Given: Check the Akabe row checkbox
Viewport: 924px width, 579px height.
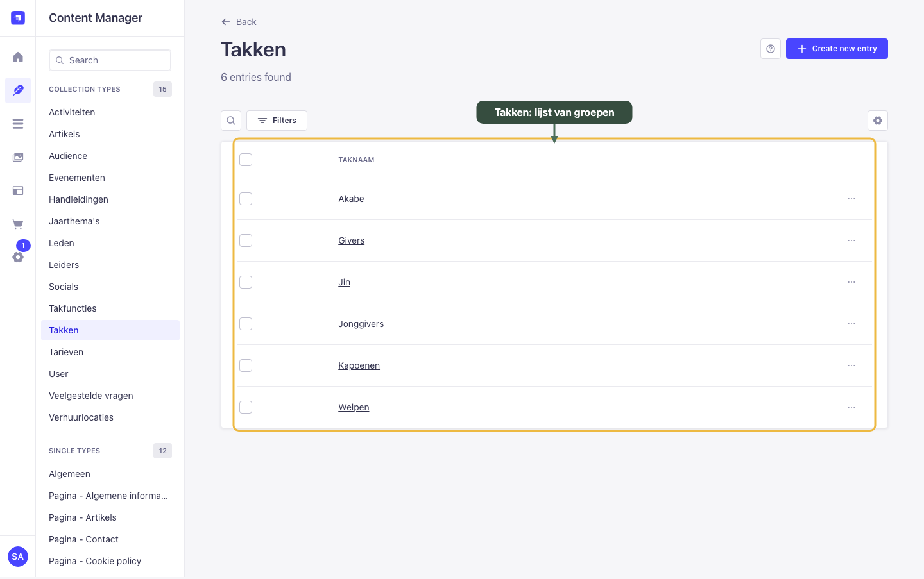Looking at the screenshot, I should coord(246,199).
